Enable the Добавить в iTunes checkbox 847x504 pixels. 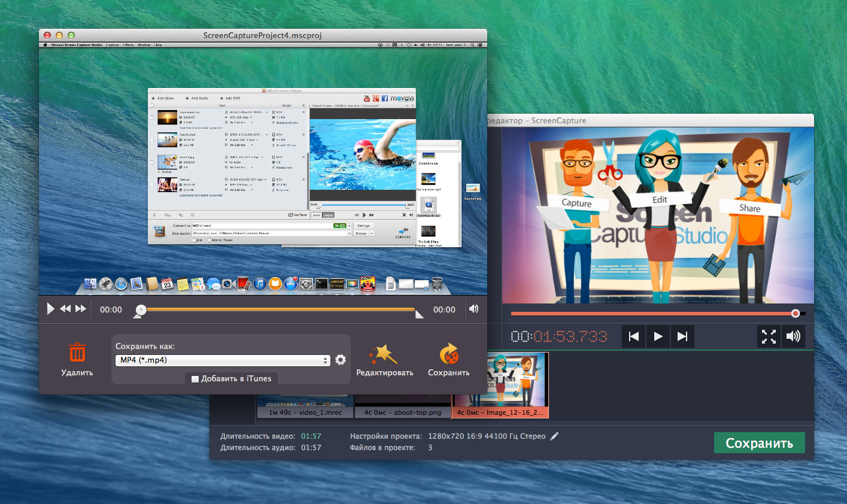(195, 379)
